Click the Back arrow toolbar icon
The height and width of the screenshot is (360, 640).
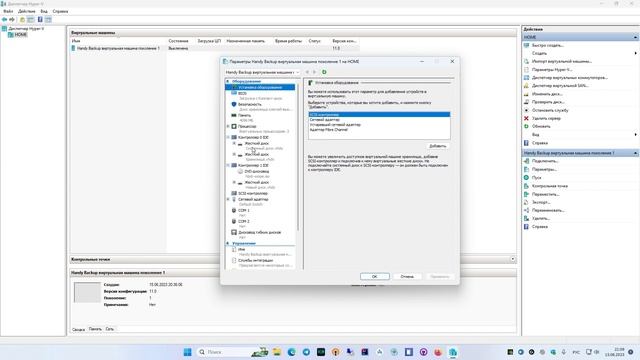tap(4, 20)
